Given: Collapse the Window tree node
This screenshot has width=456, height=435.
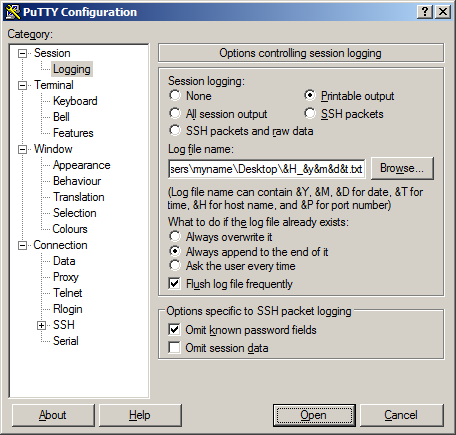Looking at the screenshot, I should coord(22,149).
